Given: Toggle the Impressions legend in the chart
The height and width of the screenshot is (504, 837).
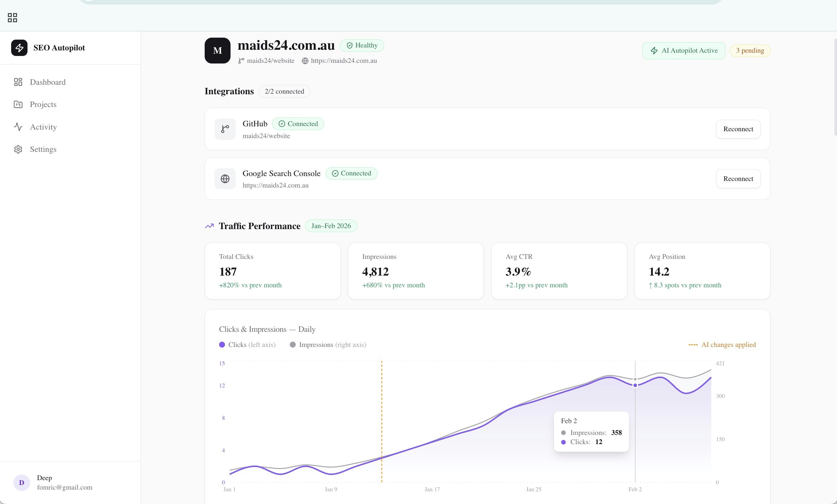Looking at the screenshot, I should [x=328, y=345].
